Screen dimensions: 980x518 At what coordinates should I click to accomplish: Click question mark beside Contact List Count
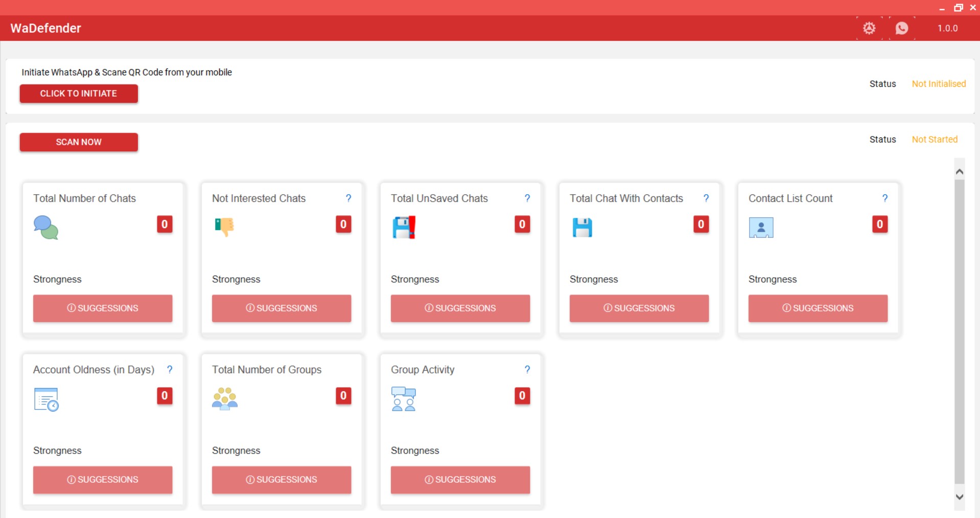click(885, 198)
